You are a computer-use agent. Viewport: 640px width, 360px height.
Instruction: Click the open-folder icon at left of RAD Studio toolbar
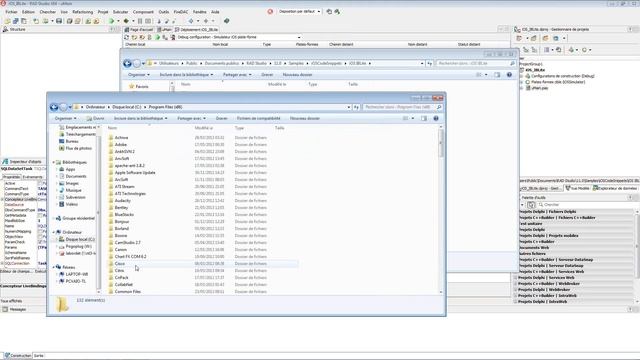click(7, 21)
